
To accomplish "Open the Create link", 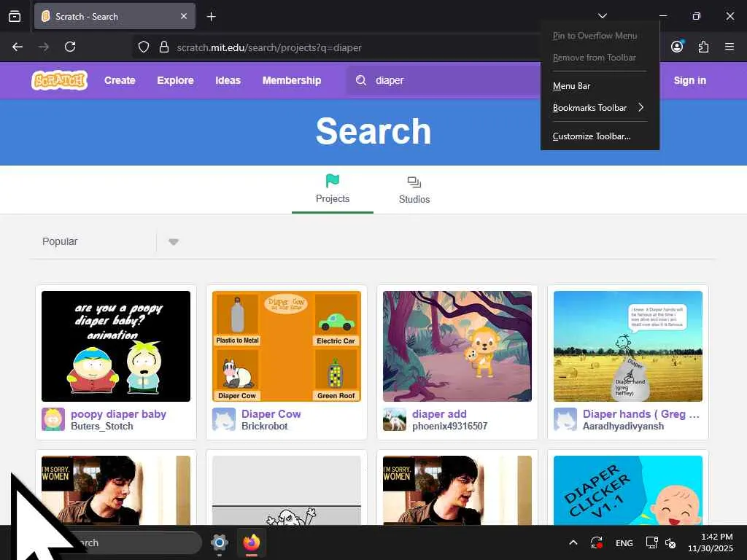I will 120,80.
